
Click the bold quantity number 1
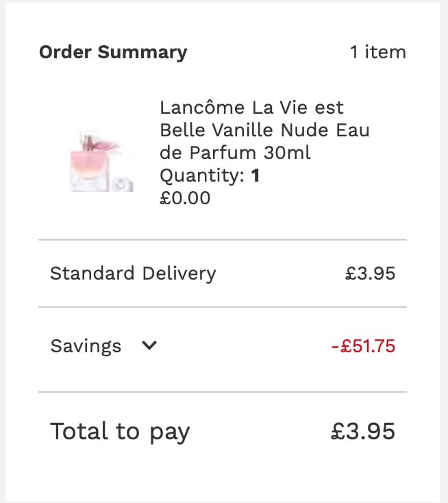256,175
